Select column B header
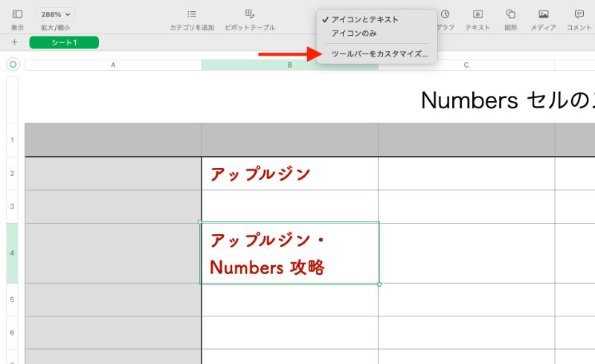 pos(289,65)
